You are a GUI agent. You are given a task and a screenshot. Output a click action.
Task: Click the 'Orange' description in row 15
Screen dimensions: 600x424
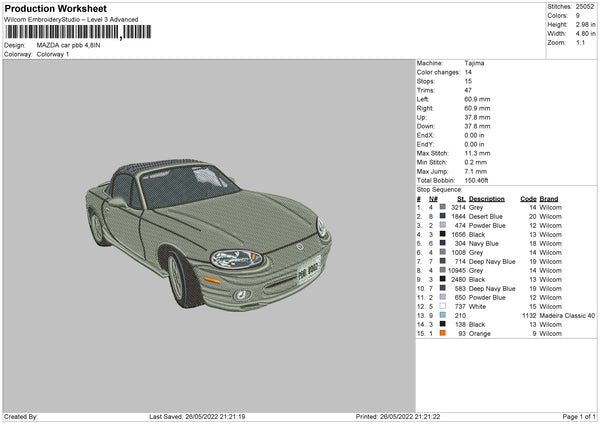[479, 334]
